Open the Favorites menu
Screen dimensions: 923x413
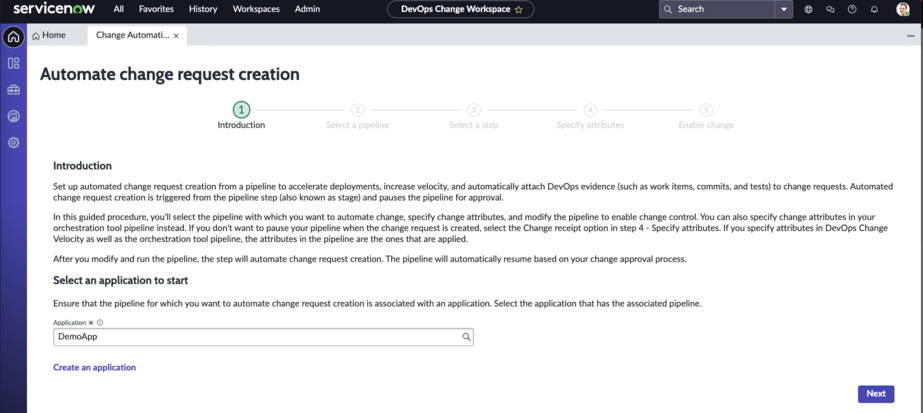[x=156, y=9]
